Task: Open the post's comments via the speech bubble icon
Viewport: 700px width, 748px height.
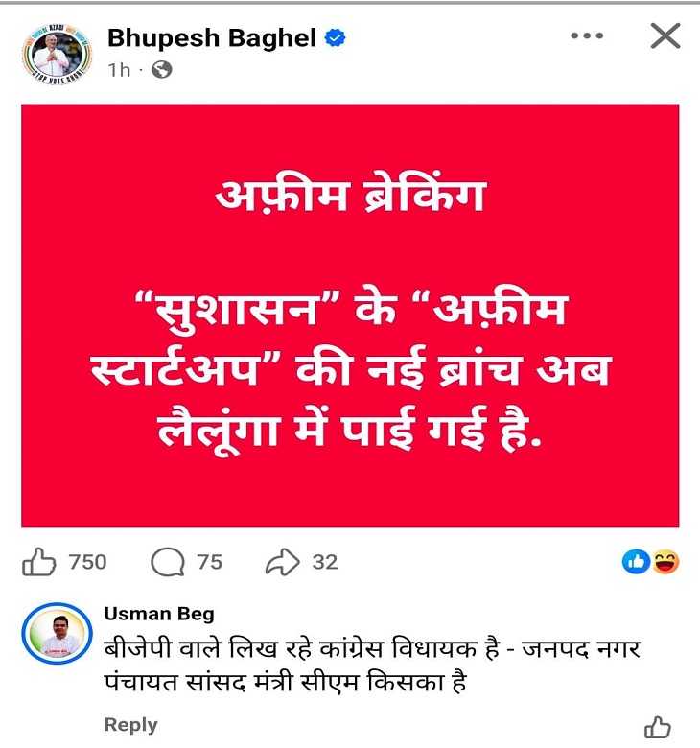Action: click(x=168, y=562)
